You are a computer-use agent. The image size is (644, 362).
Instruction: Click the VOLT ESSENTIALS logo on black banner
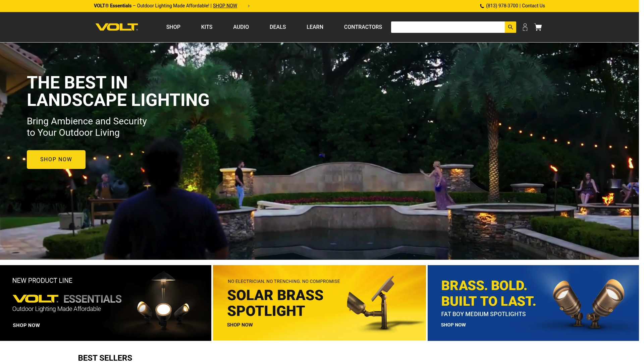pyautogui.click(x=67, y=299)
